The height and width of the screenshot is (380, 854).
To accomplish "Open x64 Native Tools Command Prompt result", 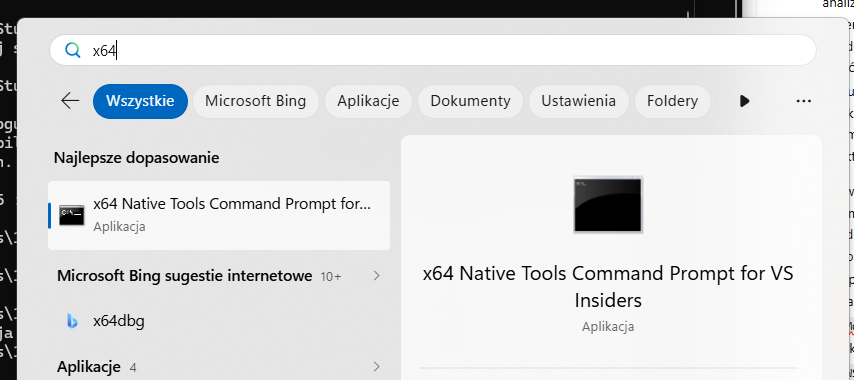I will (219, 216).
